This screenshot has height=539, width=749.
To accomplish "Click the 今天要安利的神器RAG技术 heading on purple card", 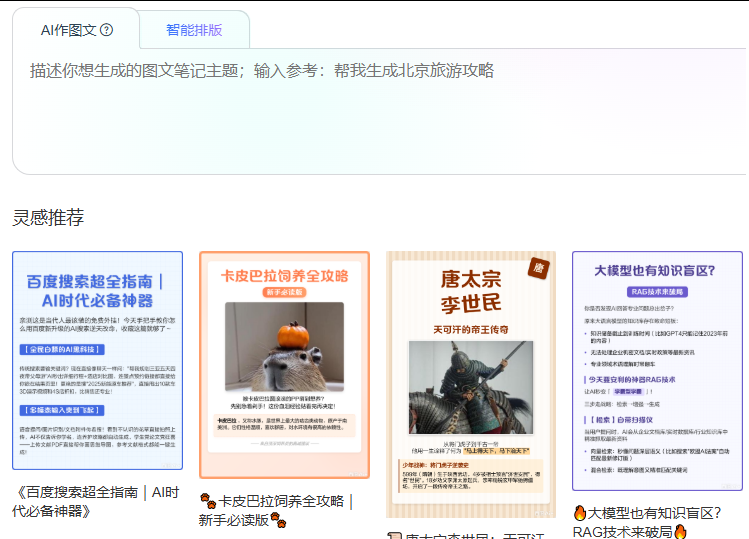I will (631, 379).
